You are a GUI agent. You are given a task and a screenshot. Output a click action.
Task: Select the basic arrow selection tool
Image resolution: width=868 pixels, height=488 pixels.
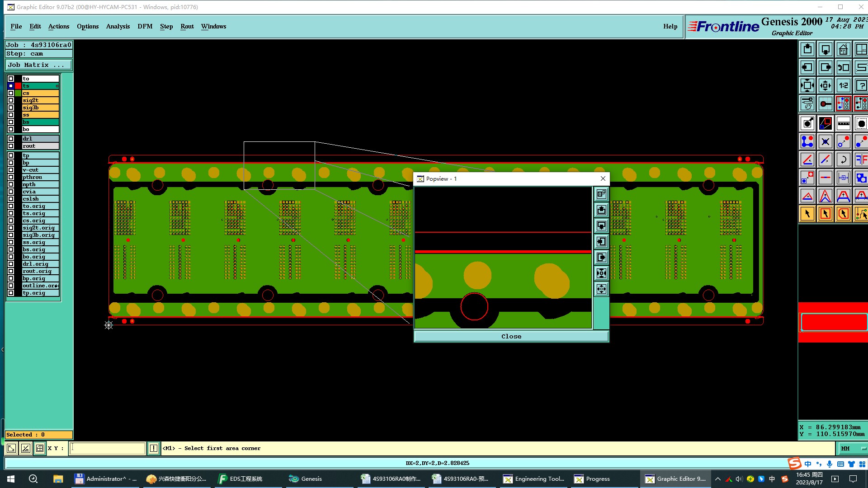(x=807, y=214)
